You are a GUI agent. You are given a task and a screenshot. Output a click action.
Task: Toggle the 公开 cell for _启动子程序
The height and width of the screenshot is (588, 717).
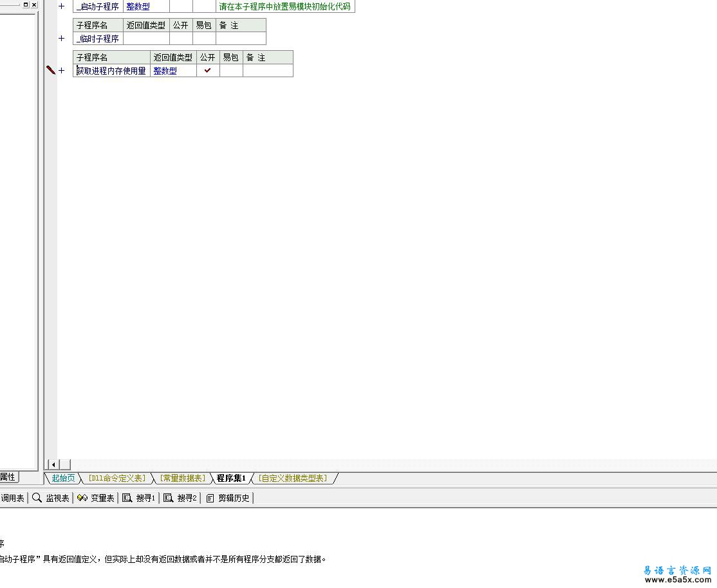(x=181, y=6)
